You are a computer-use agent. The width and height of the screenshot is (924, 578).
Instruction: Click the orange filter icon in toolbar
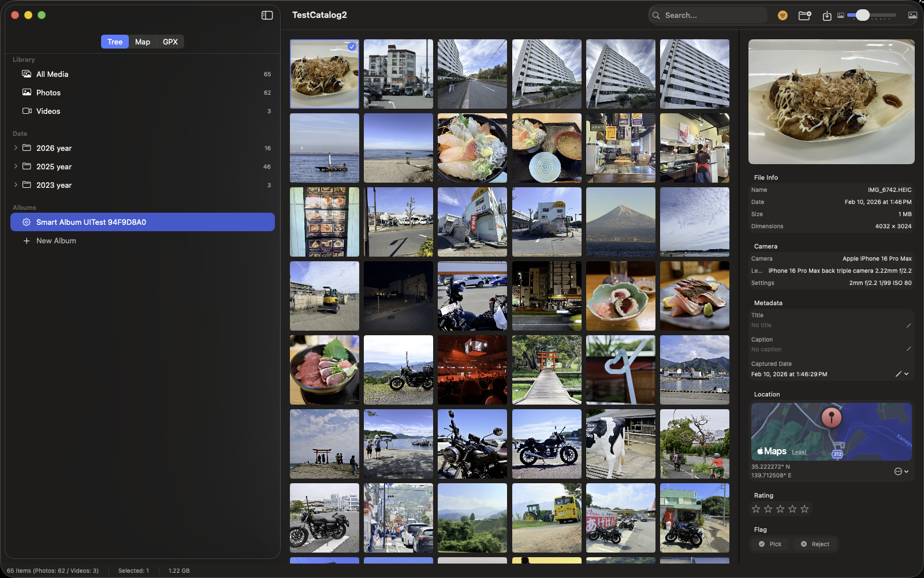click(783, 16)
